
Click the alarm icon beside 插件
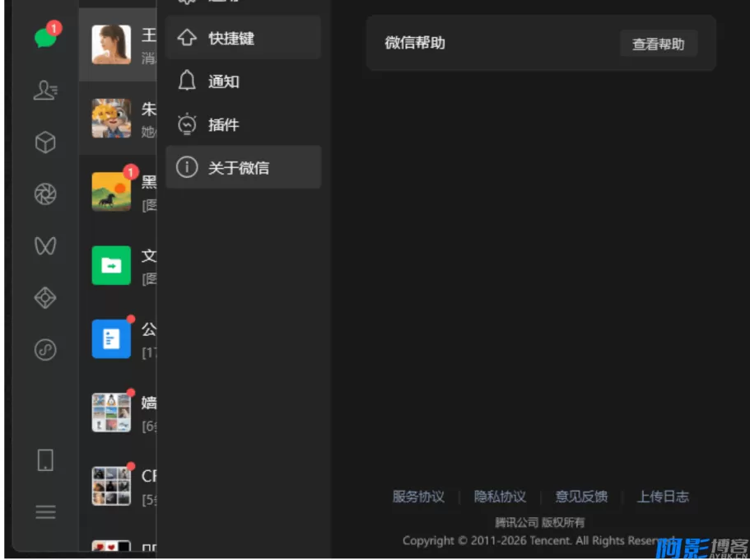coord(186,124)
